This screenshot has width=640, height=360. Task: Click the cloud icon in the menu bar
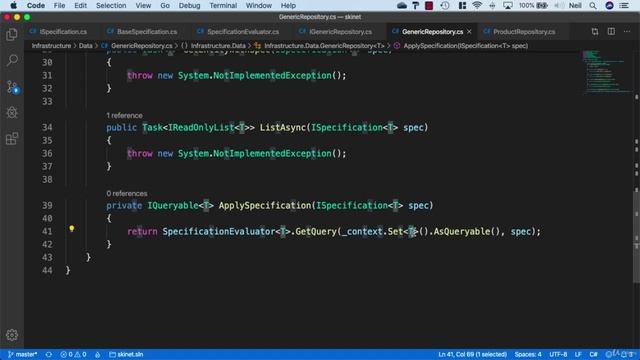click(402, 5)
